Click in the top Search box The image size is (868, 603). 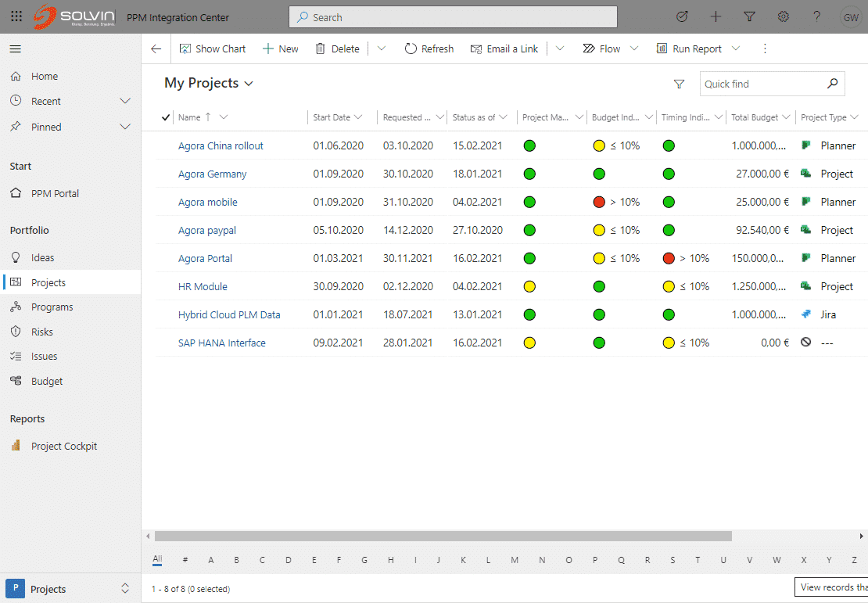[x=453, y=17]
